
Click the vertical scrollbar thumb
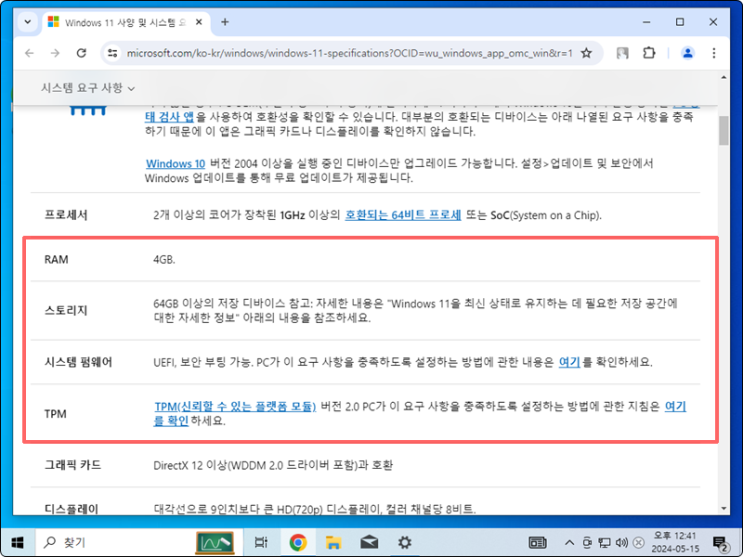(724, 131)
